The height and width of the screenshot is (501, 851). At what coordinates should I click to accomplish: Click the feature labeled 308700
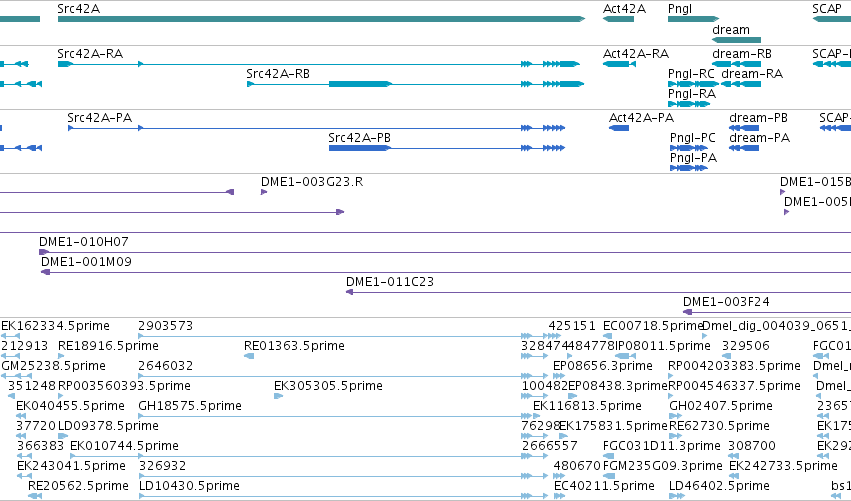752,446
